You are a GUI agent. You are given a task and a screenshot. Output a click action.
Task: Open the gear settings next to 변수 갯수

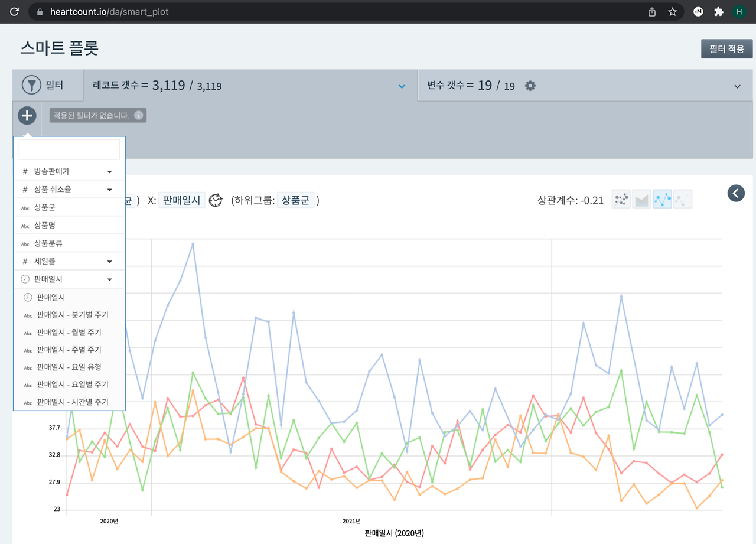pos(530,86)
